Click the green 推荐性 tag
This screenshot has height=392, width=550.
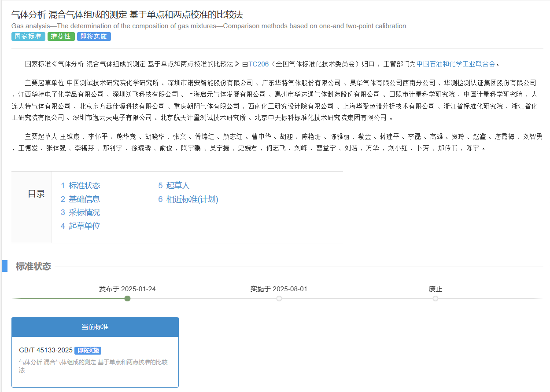pyautogui.click(x=61, y=37)
